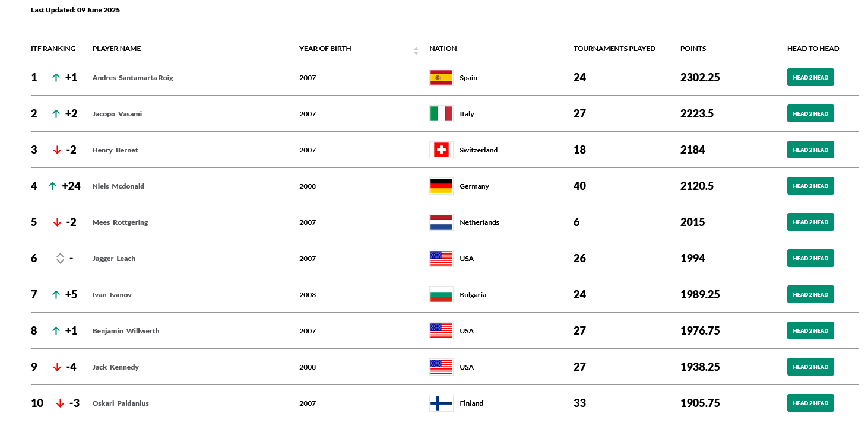The image size is (868, 426).
Task: Click the ITF Ranking column header
Action: [x=53, y=49]
